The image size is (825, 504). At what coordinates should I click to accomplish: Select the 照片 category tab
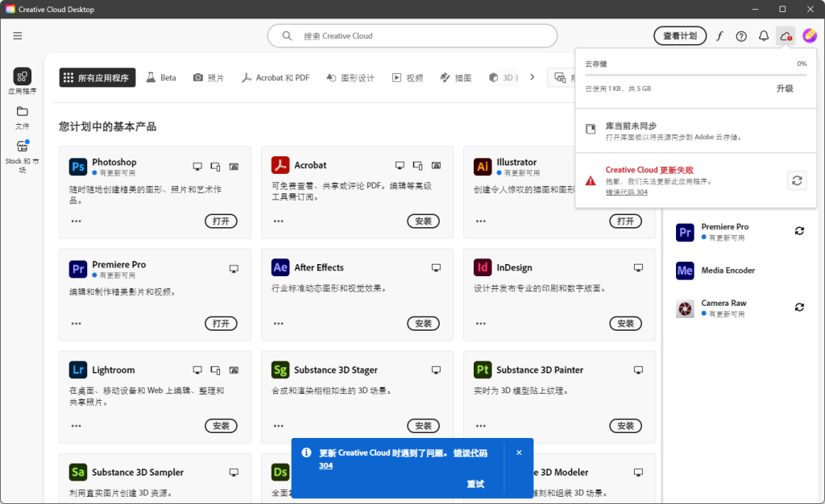click(209, 78)
